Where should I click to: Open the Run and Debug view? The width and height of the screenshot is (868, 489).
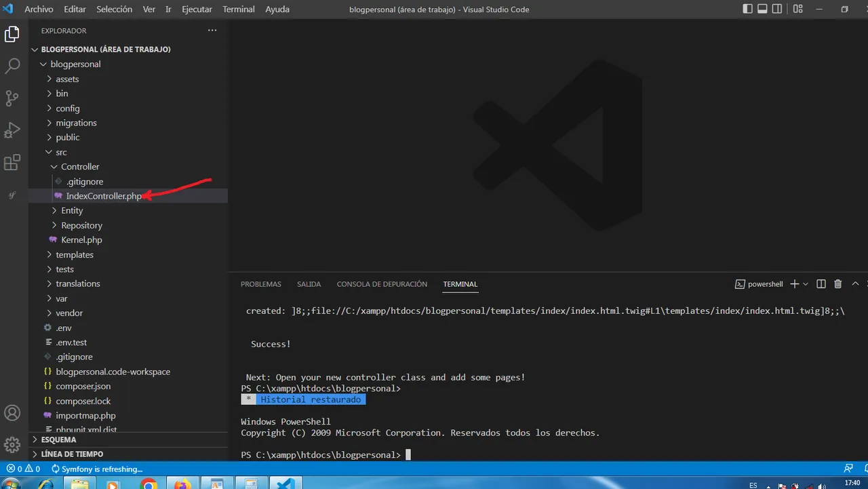(12, 130)
